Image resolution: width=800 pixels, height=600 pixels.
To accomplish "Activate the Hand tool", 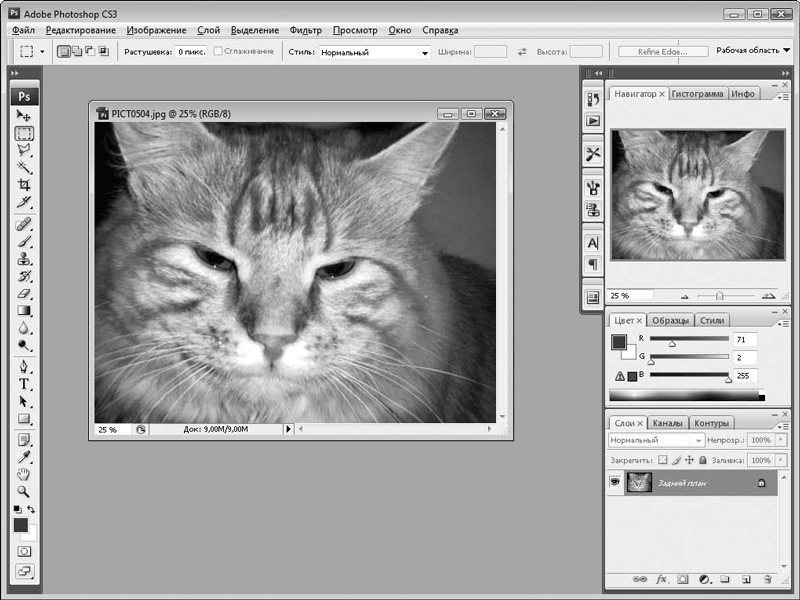I will tap(24, 474).
